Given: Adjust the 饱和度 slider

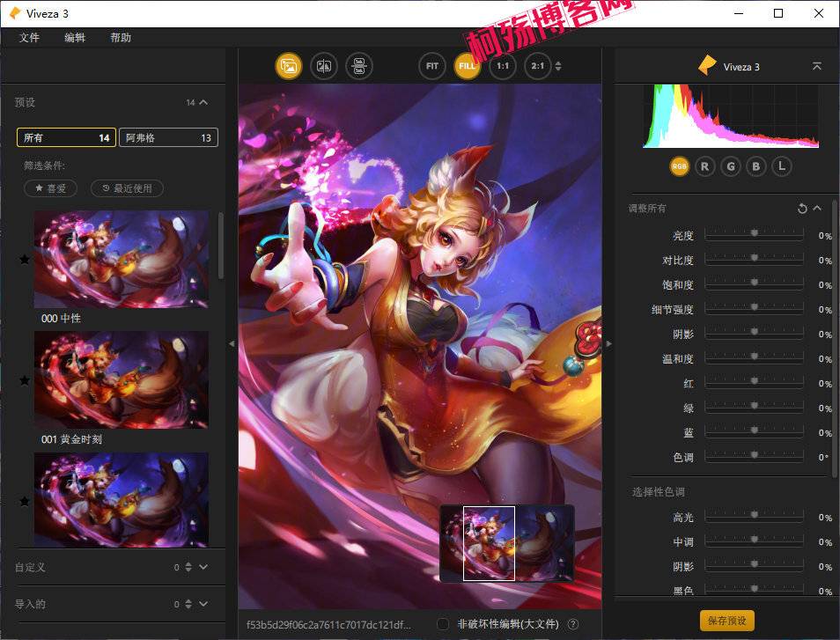Looking at the screenshot, I should pyautogui.click(x=755, y=283).
